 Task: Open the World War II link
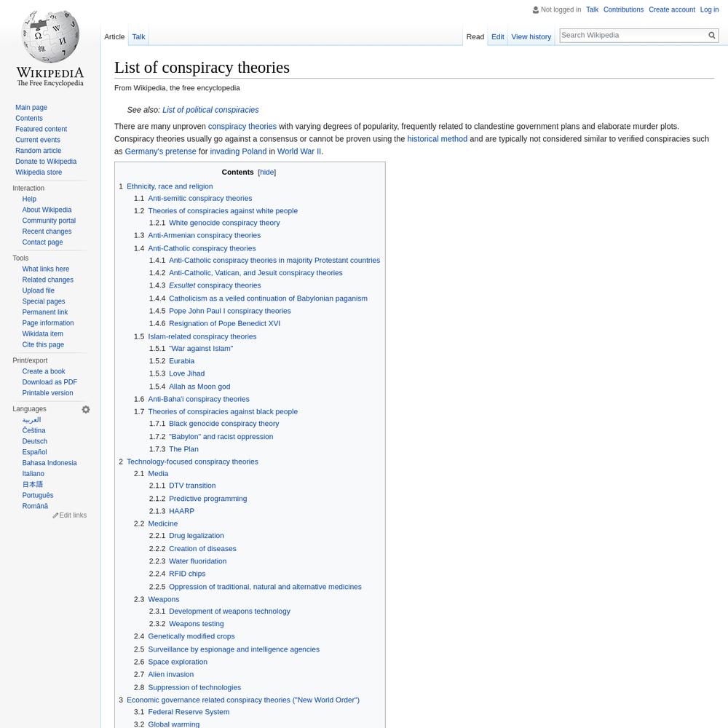coord(299,151)
